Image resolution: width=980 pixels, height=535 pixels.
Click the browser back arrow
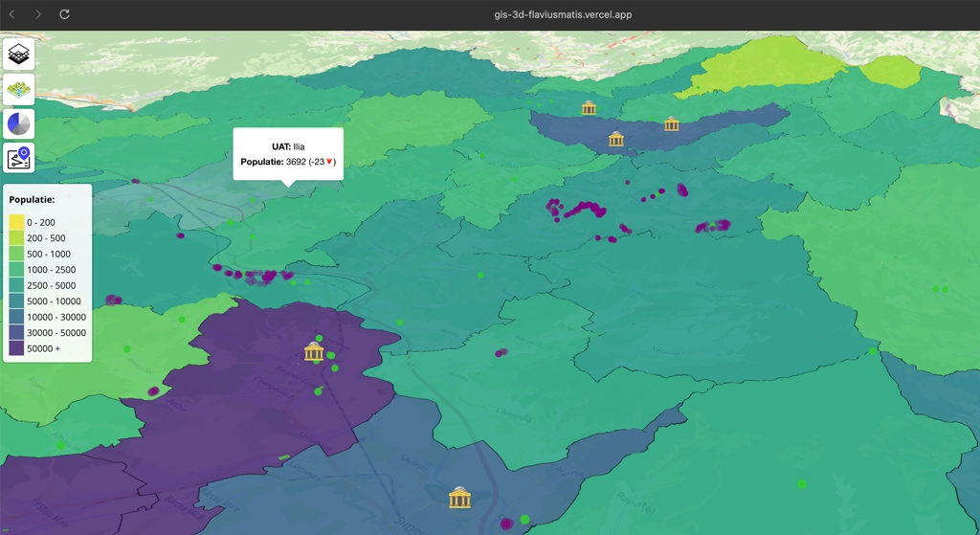coord(12,14)
